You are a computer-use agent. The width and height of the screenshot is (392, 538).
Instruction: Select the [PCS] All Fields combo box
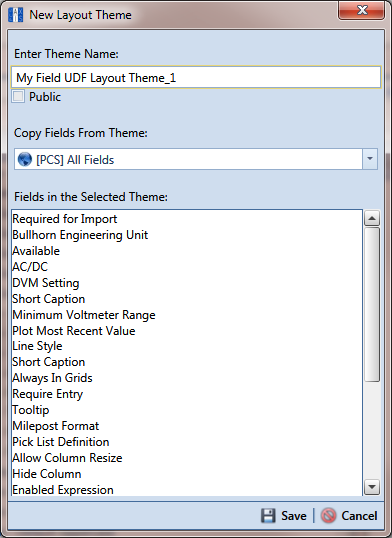[x=196, y=159]
